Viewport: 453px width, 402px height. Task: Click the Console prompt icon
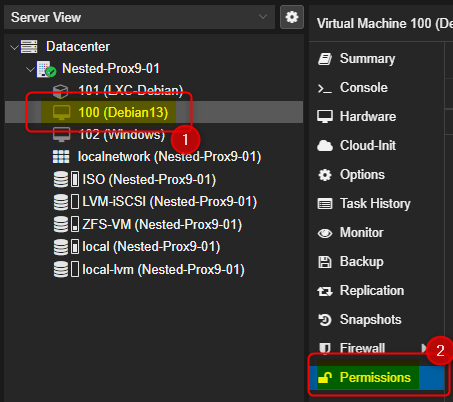coord(325,88)
